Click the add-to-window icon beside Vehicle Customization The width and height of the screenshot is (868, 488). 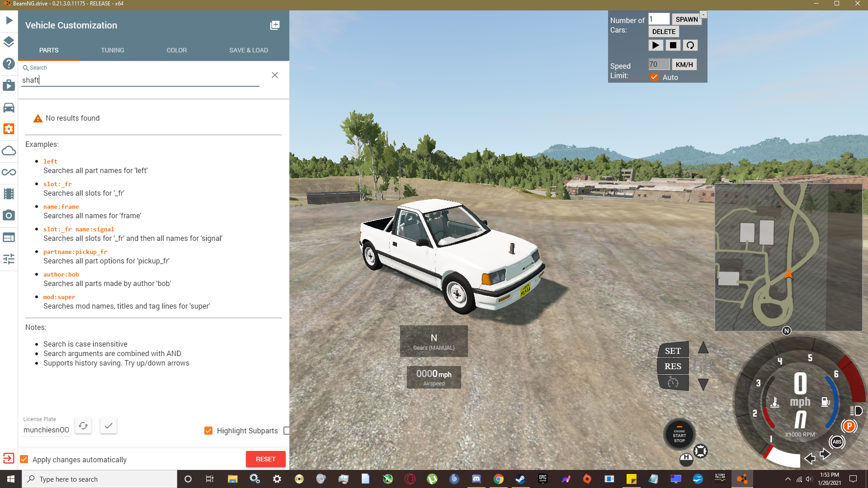pyautogui.click(x=274, y=25)
